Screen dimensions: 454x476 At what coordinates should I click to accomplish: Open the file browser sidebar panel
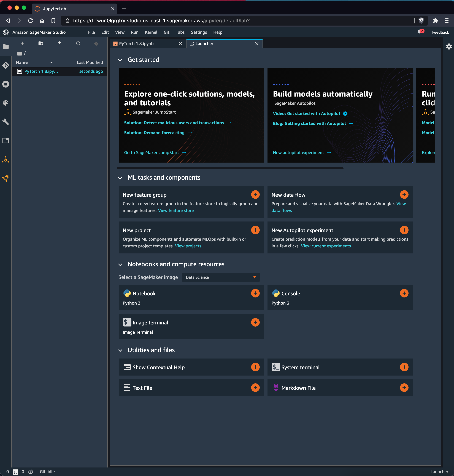6,47
